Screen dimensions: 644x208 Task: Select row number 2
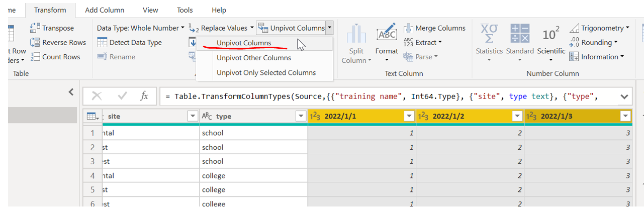[x=93, y=147]
